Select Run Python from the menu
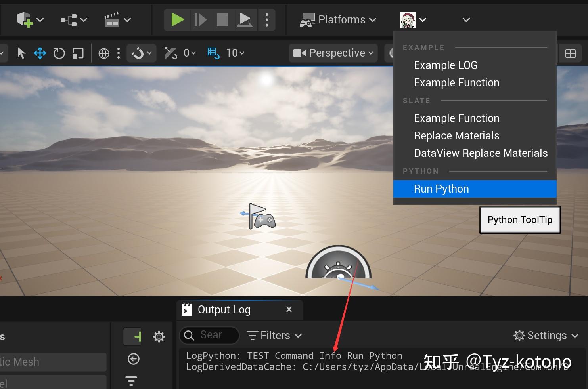 441,189
